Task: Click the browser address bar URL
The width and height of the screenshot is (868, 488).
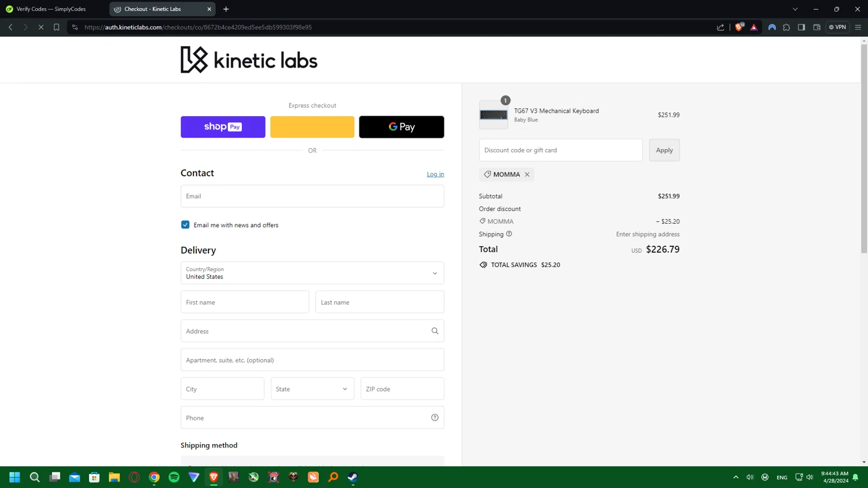Action: click(198, 27)
